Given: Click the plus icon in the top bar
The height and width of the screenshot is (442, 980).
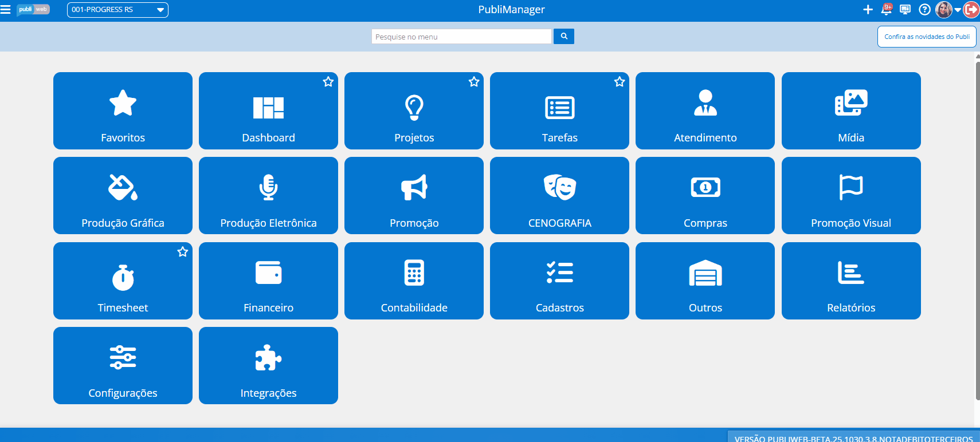Looking at the screenshot, I should click(x=868, y=10).
